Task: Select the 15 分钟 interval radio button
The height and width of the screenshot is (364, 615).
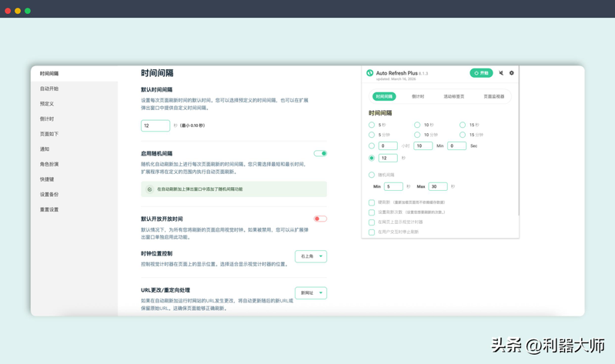Action: click(x=463, y=135)
